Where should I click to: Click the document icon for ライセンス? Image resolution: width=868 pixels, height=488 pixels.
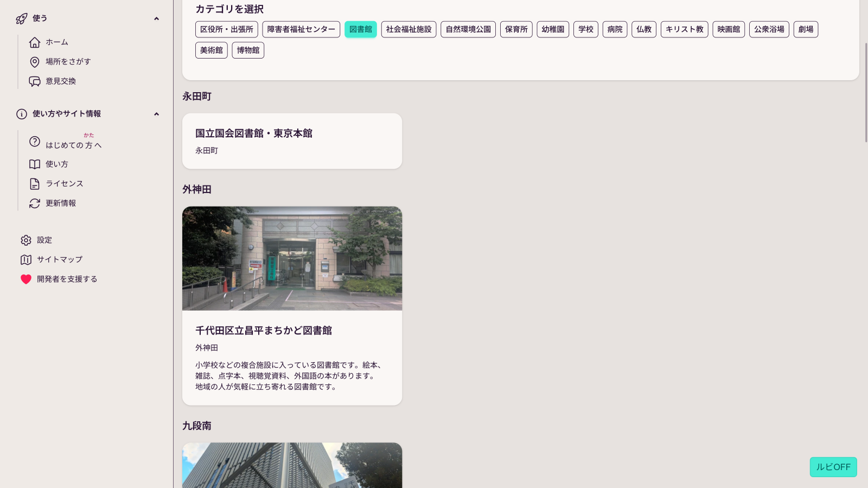tap(35, 184)
